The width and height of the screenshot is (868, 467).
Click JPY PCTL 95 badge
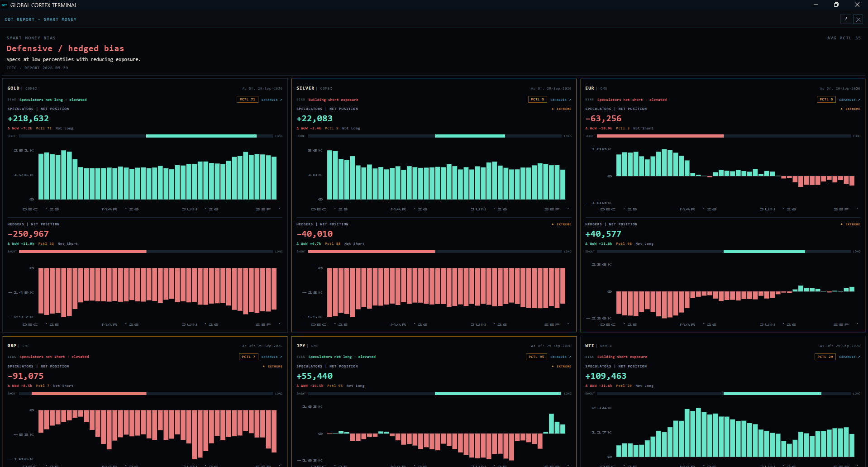pyautogui.click(x=536, y=357)
